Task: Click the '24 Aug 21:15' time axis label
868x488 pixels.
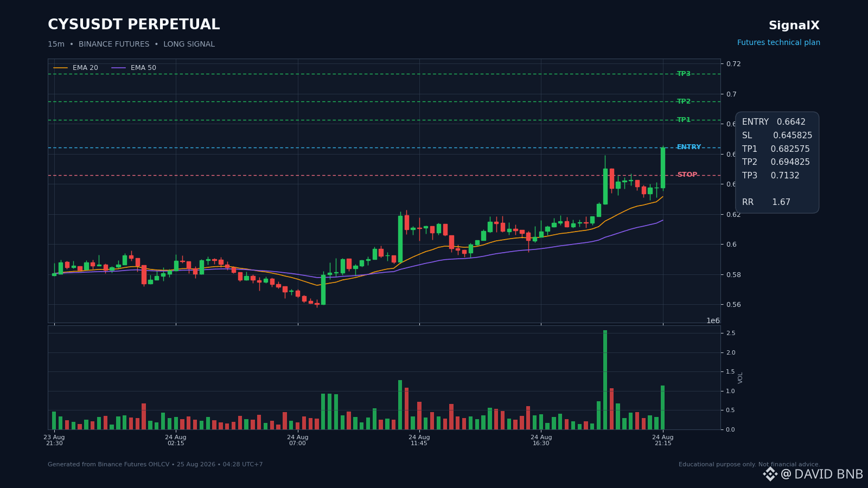Action: [x=663, y=440]
